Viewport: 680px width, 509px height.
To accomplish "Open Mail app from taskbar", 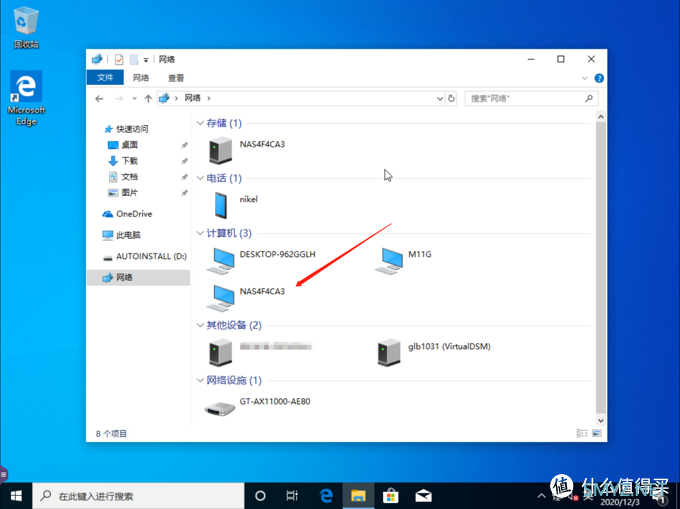I will (423, 496).
